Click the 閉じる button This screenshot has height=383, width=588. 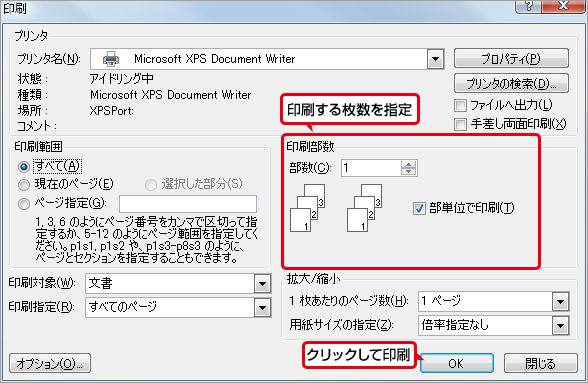pos(540,363)
